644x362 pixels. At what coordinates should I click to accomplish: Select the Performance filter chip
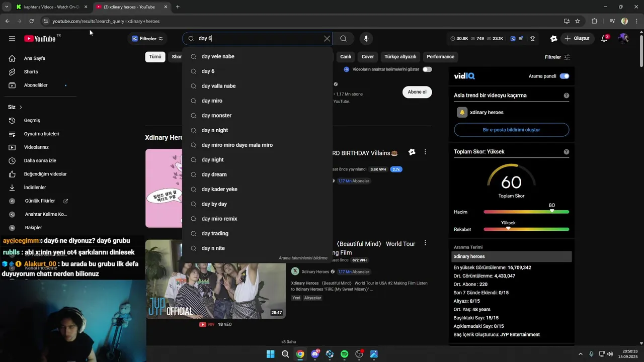[x=440, y=57]
